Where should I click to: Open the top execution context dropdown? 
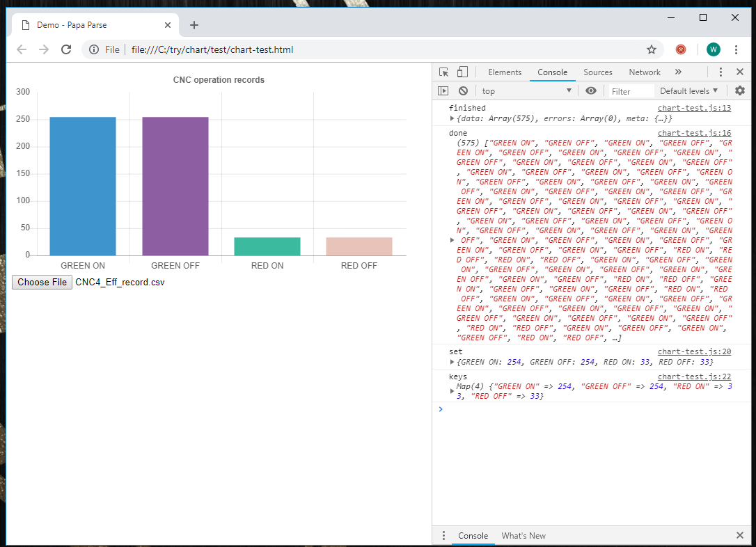pos(526,91)
